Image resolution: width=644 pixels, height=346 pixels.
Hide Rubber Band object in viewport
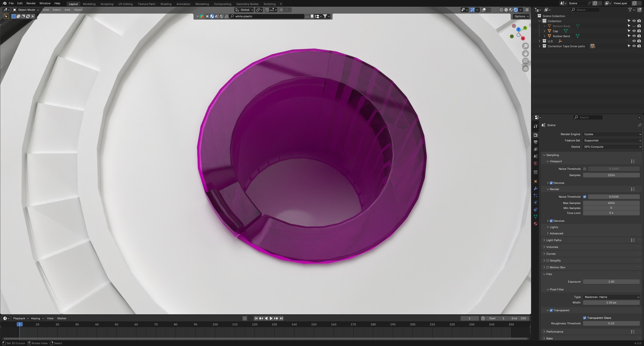coord(634,36)
